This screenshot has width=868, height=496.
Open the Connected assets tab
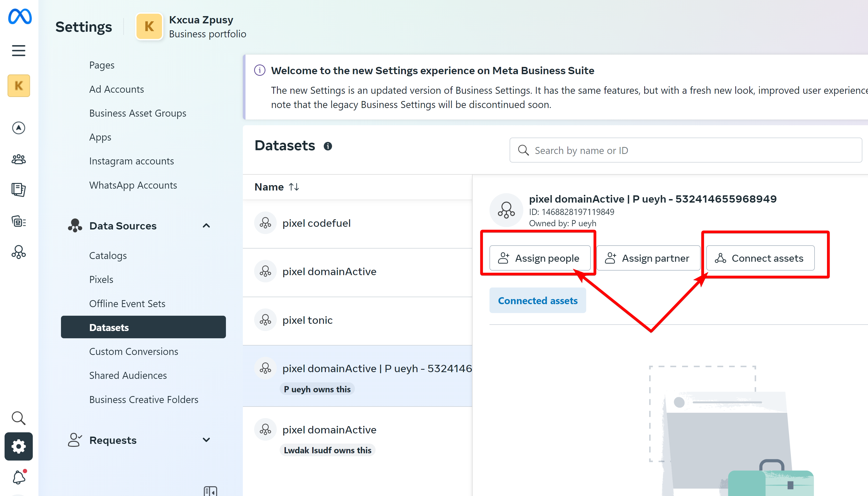537,300
